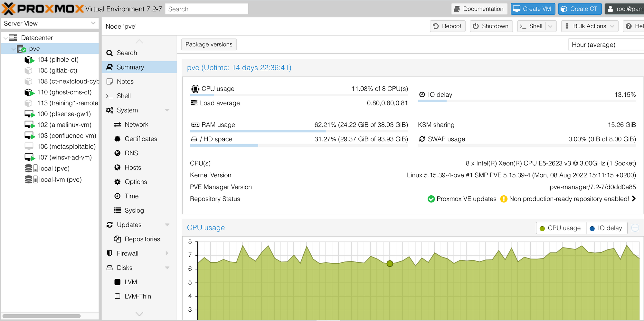The height and width of the screenshot is (321, 644).
Task: Collapse the Updates menu section
Action: click(x=167, y=225)
